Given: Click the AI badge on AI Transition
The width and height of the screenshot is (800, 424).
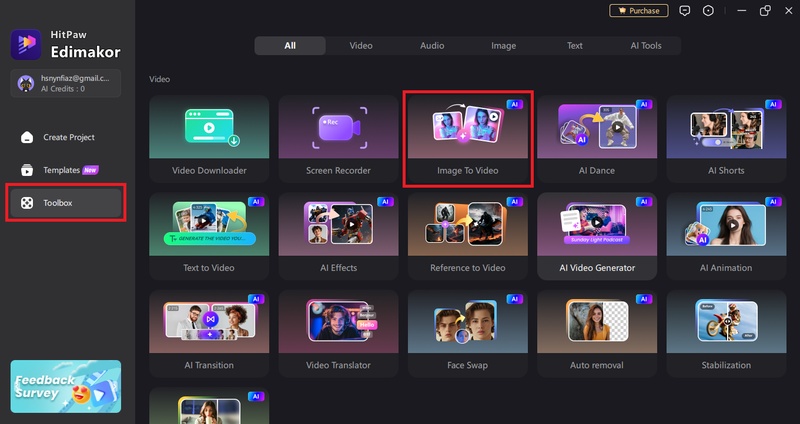Looking at the screenshot, I should pos(256,299).
